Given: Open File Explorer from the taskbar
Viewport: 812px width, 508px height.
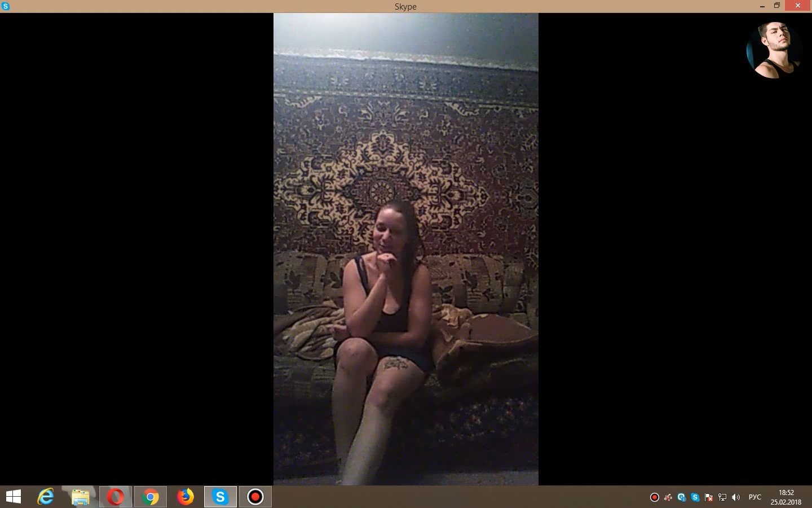Looking at the screenshot, I should [81, 497].
